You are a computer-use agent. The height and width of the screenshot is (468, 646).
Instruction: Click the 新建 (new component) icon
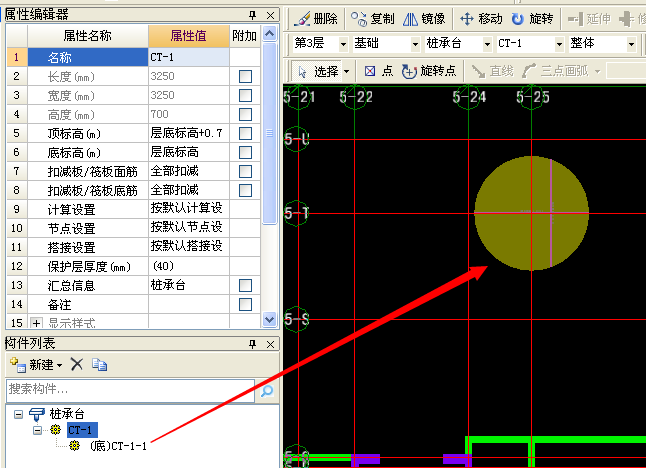pyautogui.click(x=18, y=365)
